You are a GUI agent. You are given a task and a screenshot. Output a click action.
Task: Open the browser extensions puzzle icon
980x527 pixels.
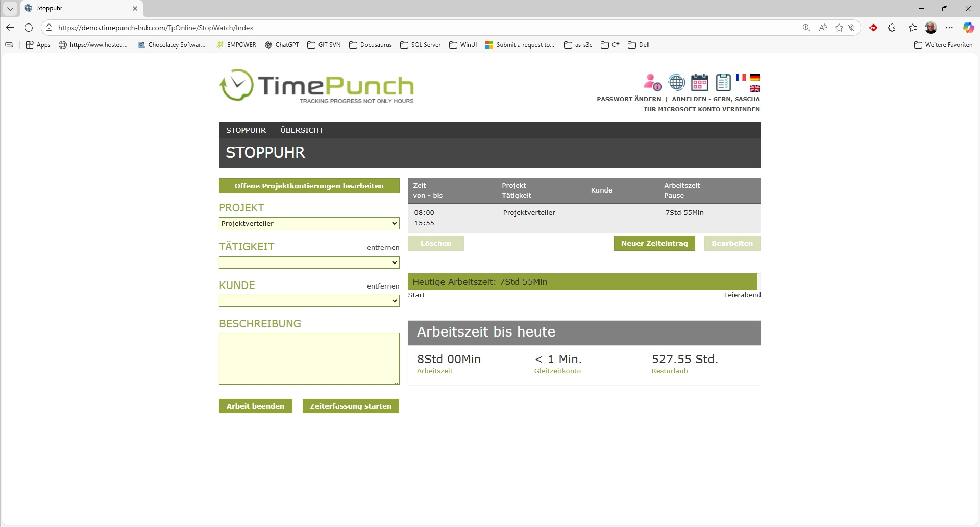point(892,28)
